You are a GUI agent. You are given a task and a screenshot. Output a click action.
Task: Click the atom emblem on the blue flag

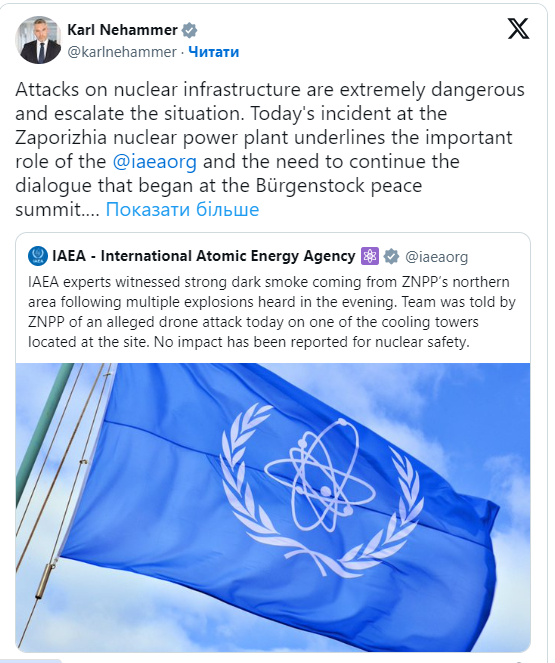tap(320, 475)
